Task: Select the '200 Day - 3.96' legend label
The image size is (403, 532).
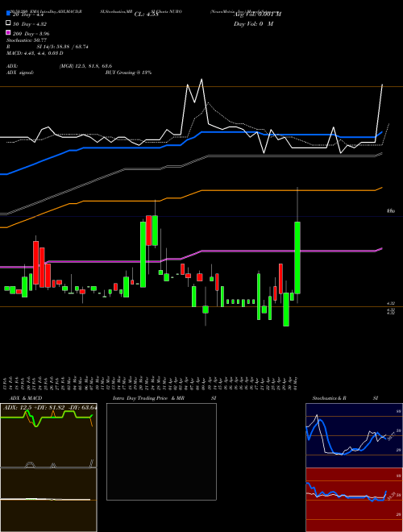Action: tap(31, 34)
